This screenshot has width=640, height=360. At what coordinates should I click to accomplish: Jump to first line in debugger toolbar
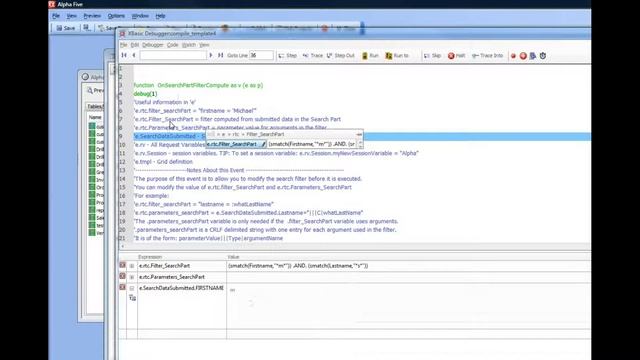click(x=124, y=56)
